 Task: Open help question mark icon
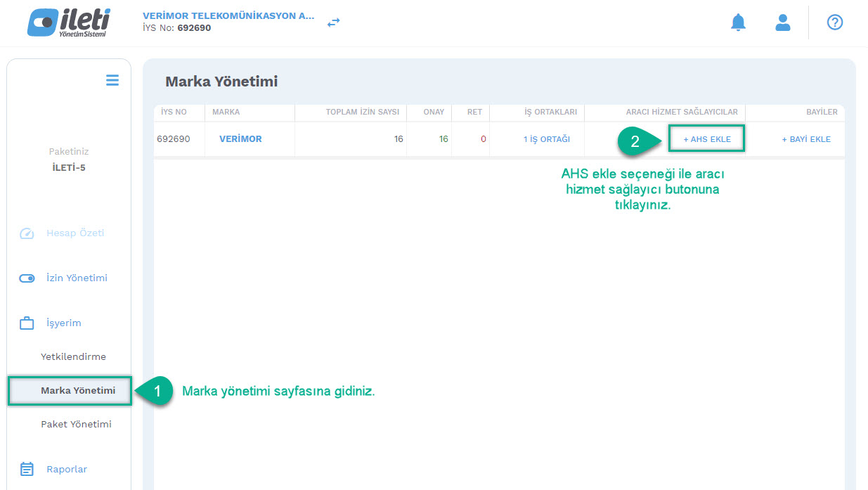tap(835, 22)
